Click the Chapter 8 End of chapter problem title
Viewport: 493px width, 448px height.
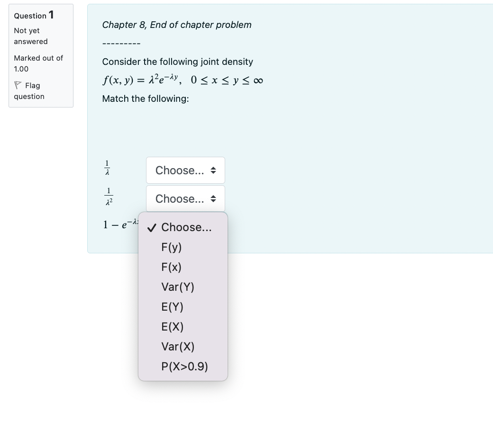(x=177, y=25)
